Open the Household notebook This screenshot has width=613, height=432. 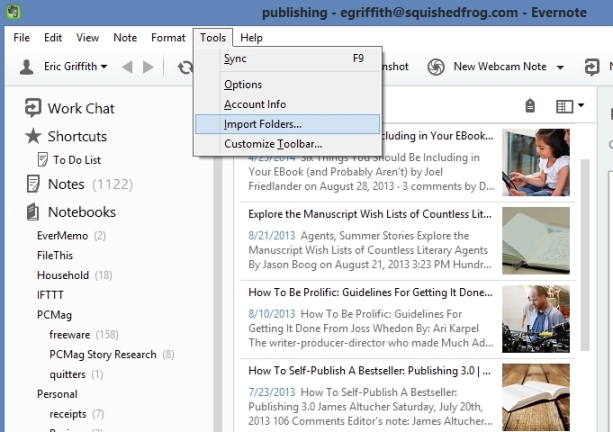[x=74, y=275]
